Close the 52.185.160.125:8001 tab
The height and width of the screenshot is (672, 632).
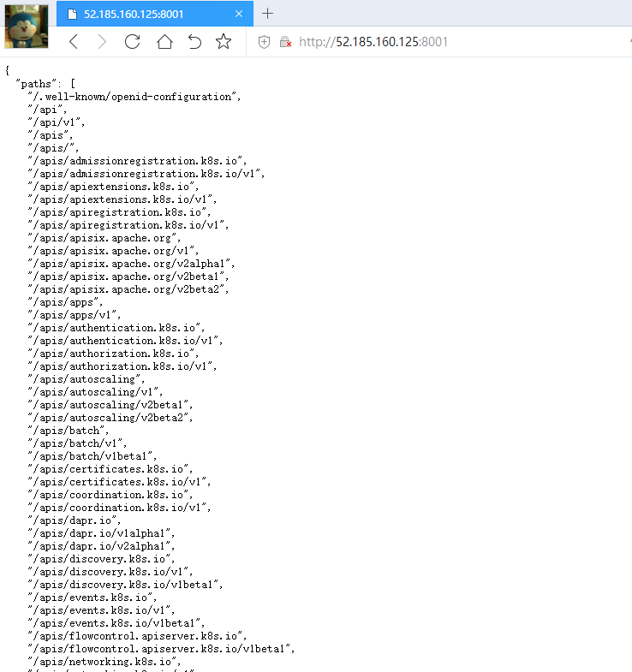[x=239, y=14]
